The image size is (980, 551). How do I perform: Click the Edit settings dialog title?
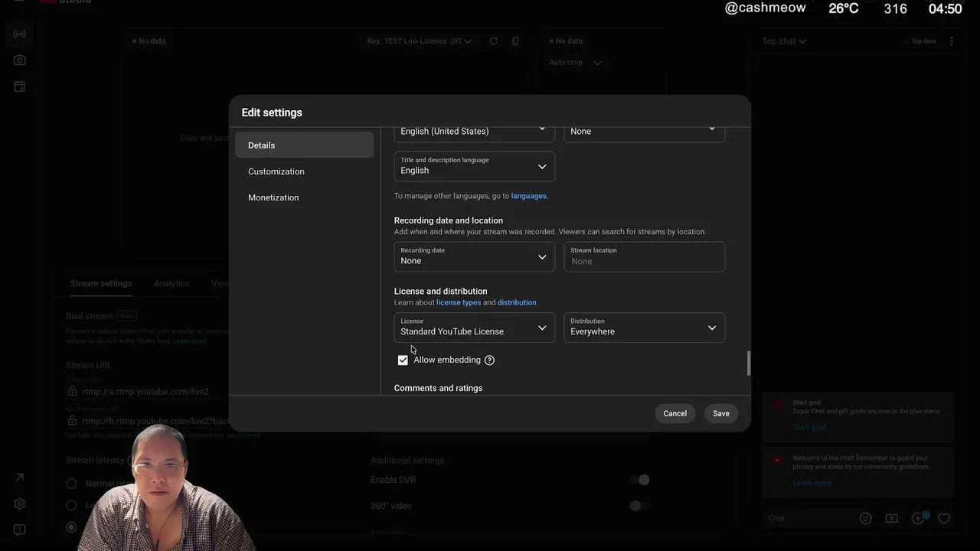272,112
